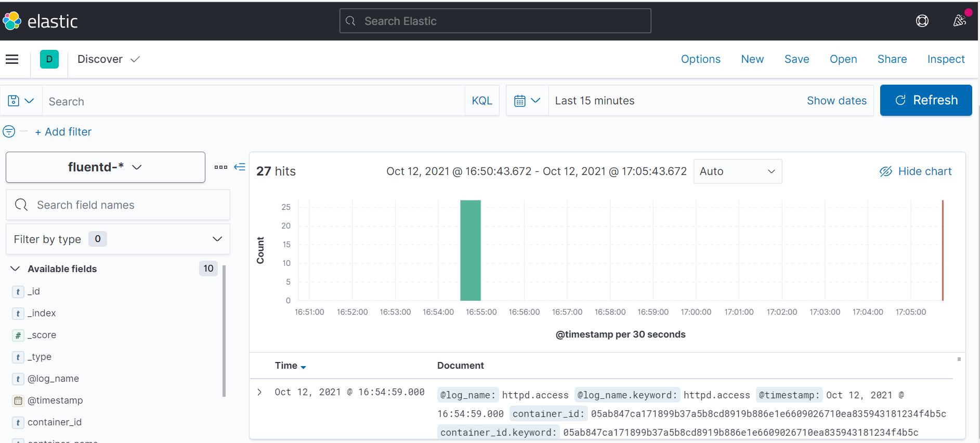Open the fluentd-* index pattern dropdown

click(x=106, y=167)
